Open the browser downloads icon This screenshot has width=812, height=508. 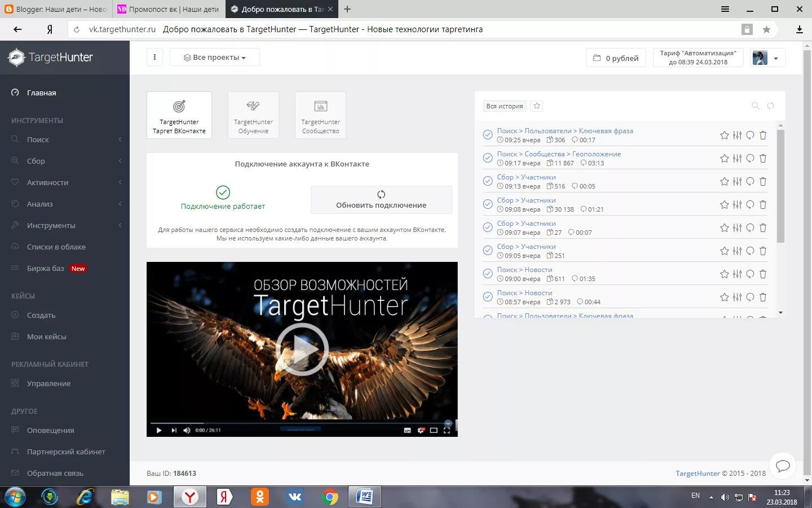(799, 29)
